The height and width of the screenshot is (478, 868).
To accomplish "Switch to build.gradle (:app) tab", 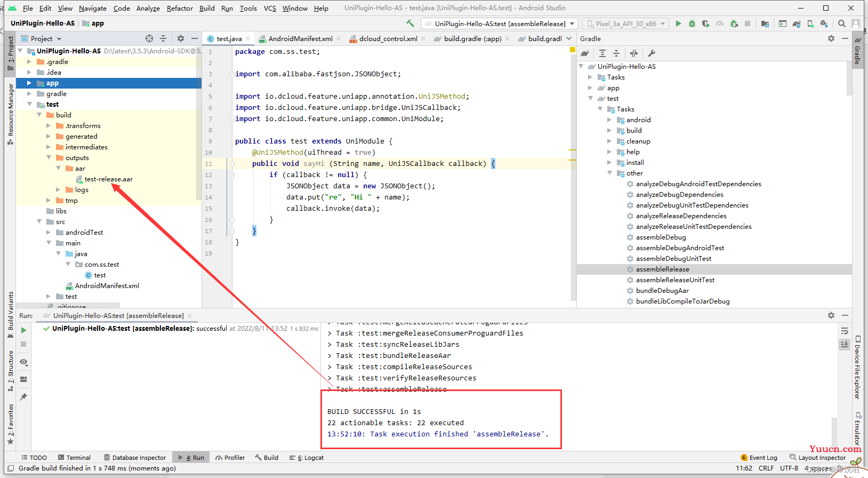I will (x=472, y=38).
